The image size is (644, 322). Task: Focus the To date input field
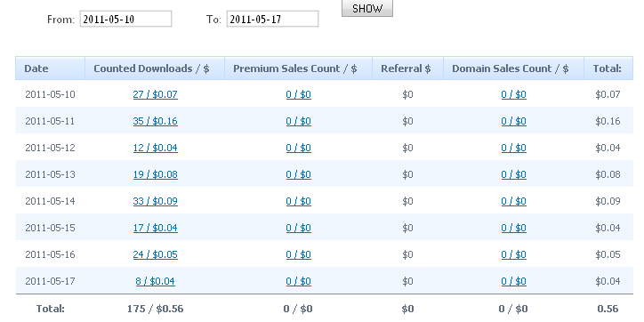[272, 19]
